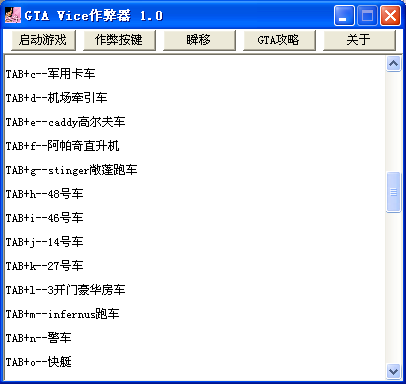Select the 瞬移 button
Image resolution: width=406 pixels, height=384 pixels.
[199, 40]
